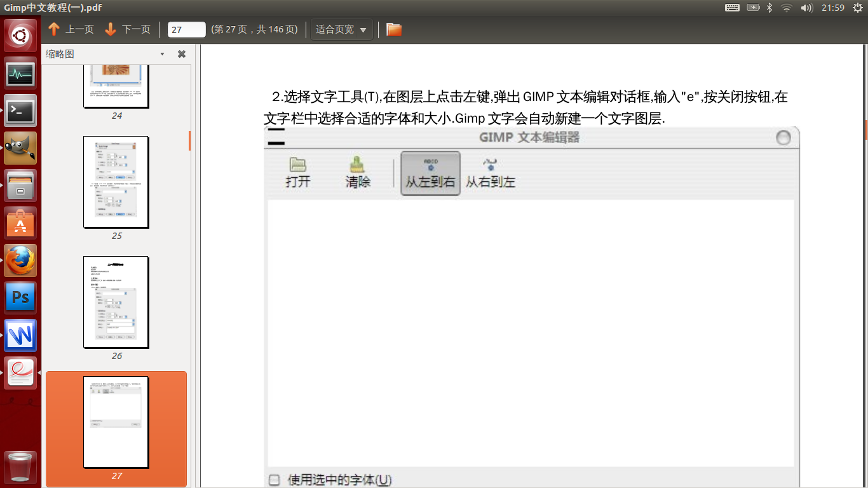Open Ubuntu Dash home launcher icon
The width and height of the screenshot is (868, 488).
(20, 36)
